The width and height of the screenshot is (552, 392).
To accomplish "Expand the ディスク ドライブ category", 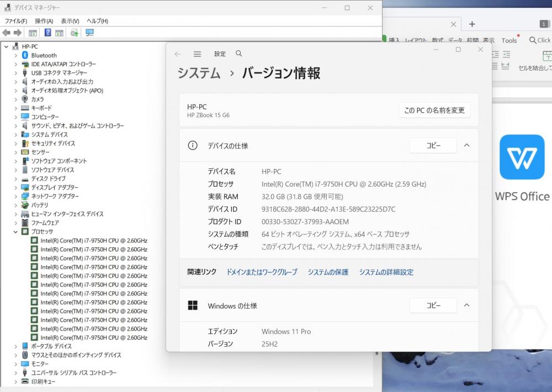I will (x=15, y=178).
